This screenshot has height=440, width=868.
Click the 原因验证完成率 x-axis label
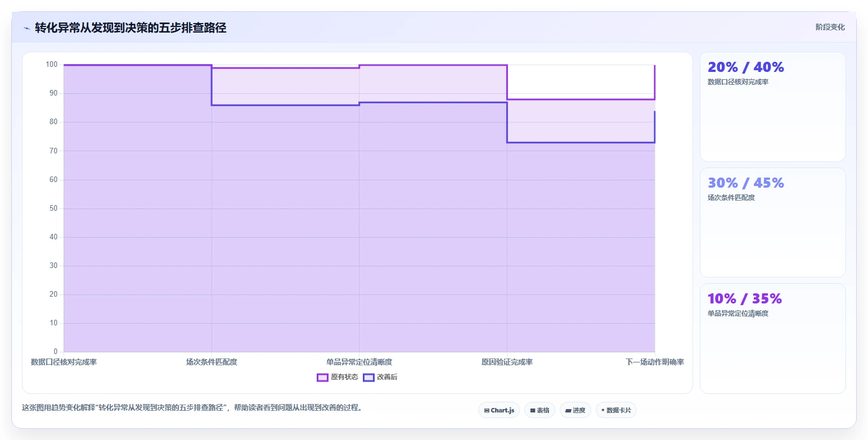507,362
